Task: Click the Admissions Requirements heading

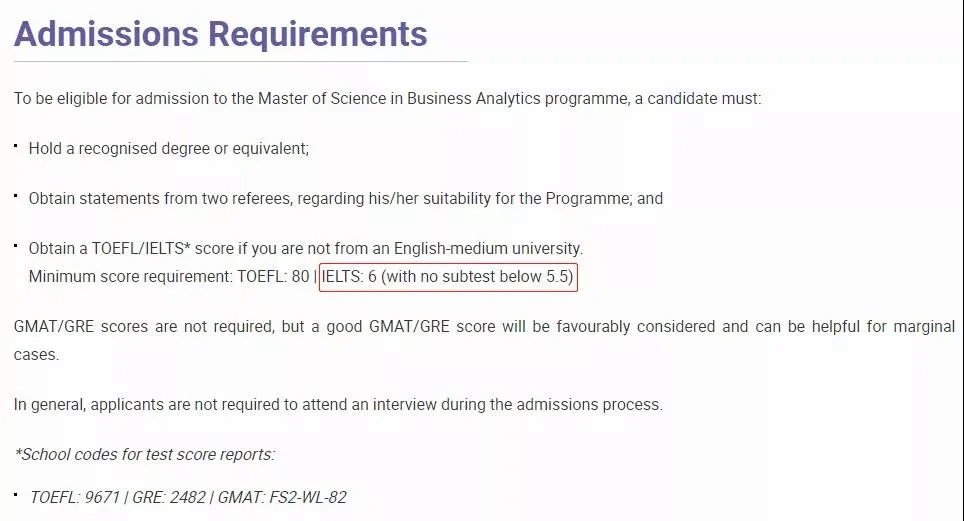Action: coord(220,34)
